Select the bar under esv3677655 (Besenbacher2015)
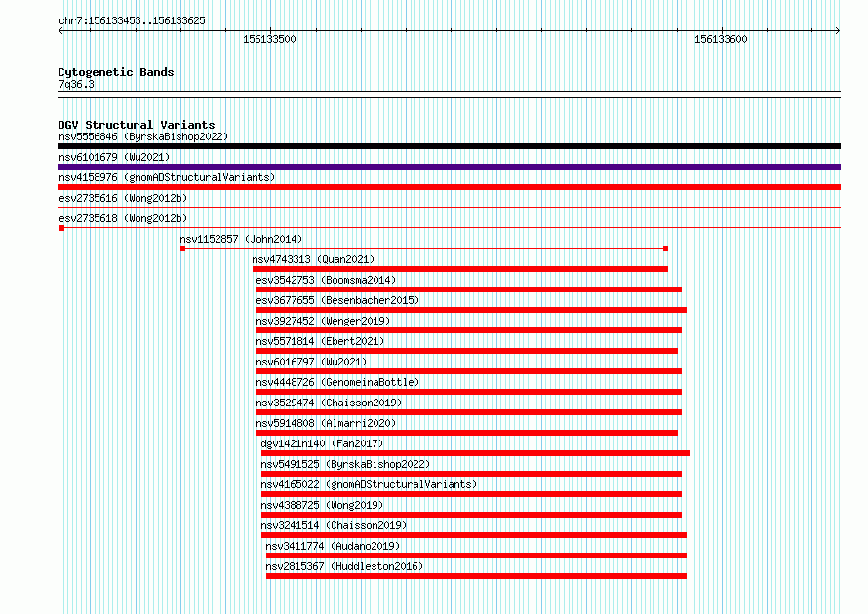The width and height of the screenshot is (868, 614). 471,310
